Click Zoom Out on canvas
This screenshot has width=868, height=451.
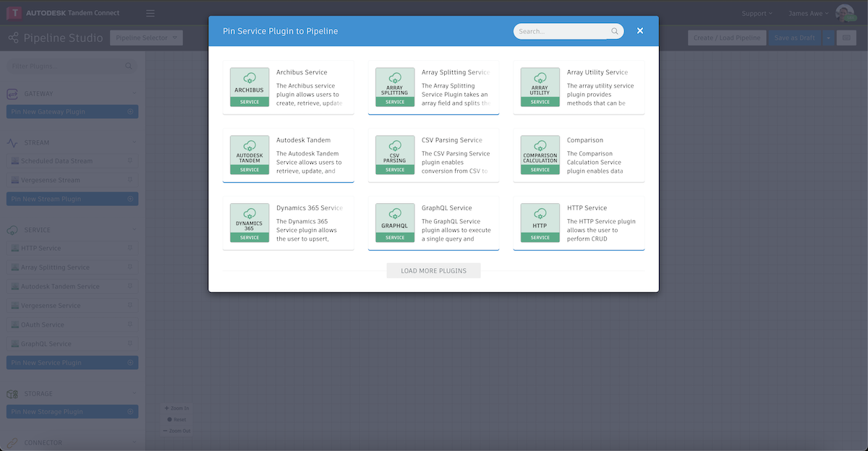pos(176,431)
